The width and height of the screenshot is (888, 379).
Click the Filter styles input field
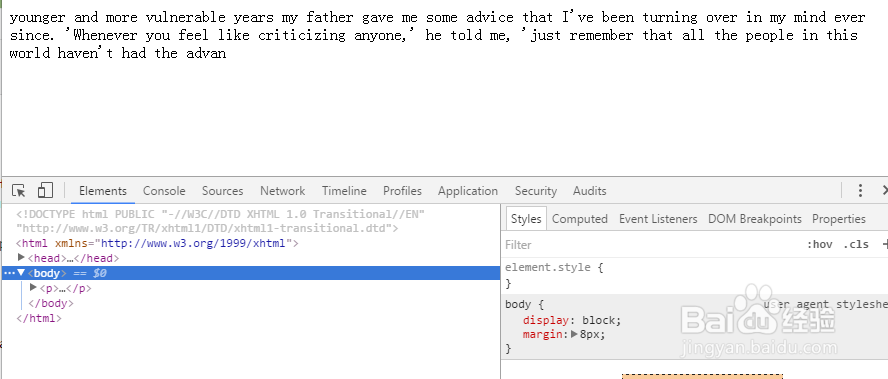(651, 245)
